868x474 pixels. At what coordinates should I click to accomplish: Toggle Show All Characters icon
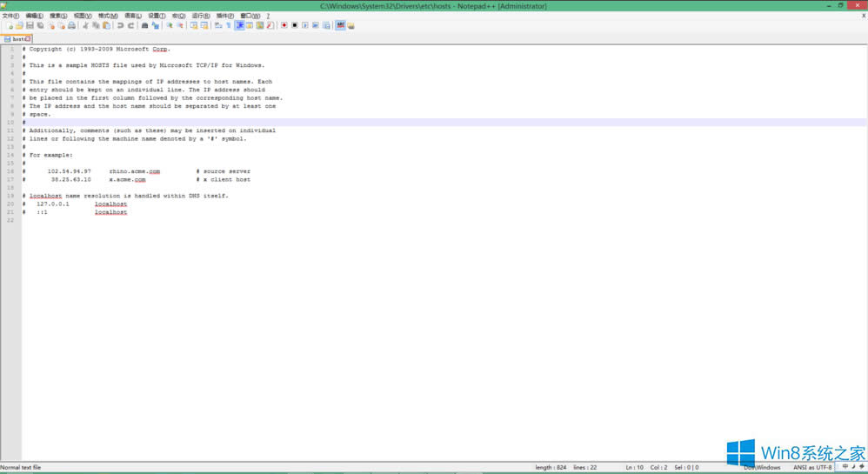229,25
